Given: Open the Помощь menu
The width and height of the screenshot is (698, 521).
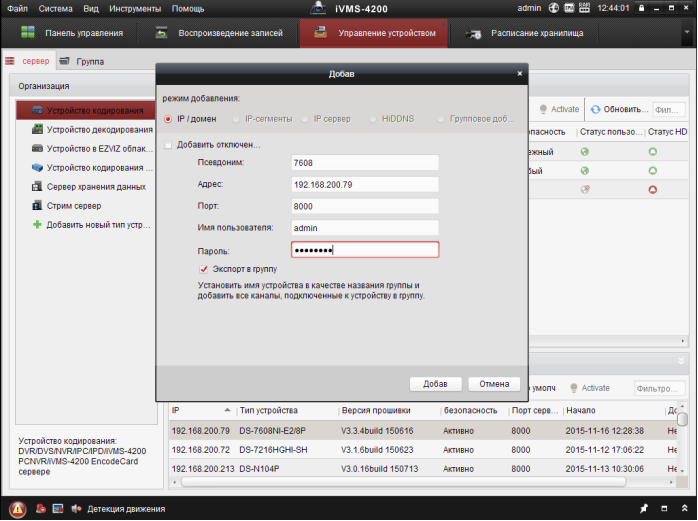Looking at the screenshot, I should (x=188, y=8).
